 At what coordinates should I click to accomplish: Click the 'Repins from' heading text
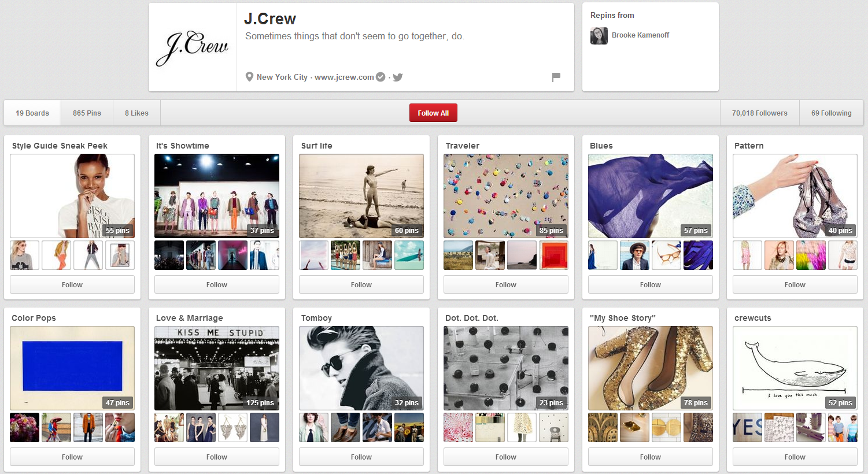click(612, 16)
